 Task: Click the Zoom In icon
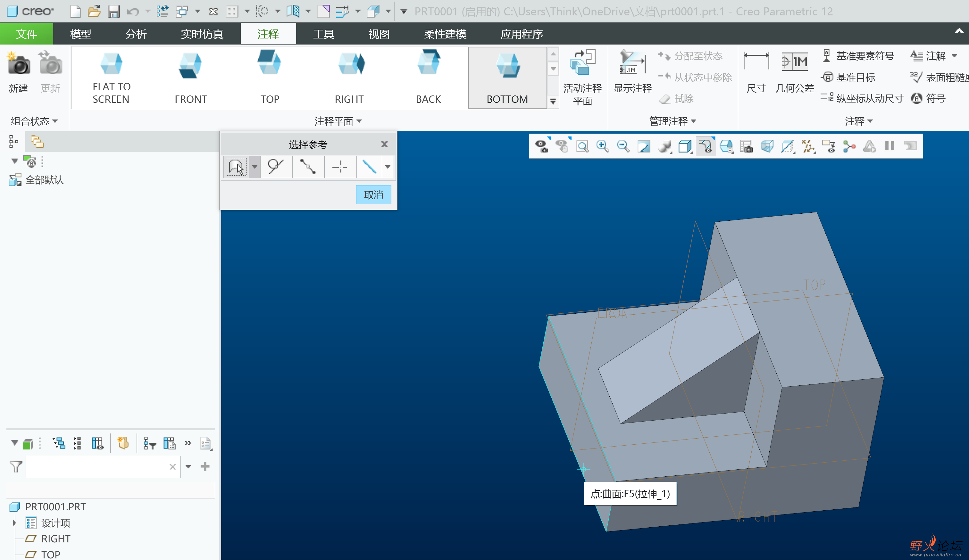[602, 146]
